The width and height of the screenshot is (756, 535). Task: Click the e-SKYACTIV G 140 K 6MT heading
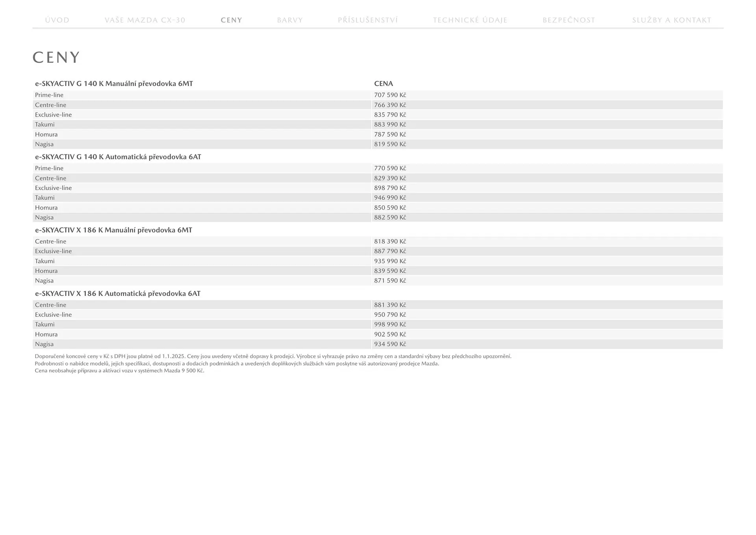pyautogui.click(x=114, y=84)
